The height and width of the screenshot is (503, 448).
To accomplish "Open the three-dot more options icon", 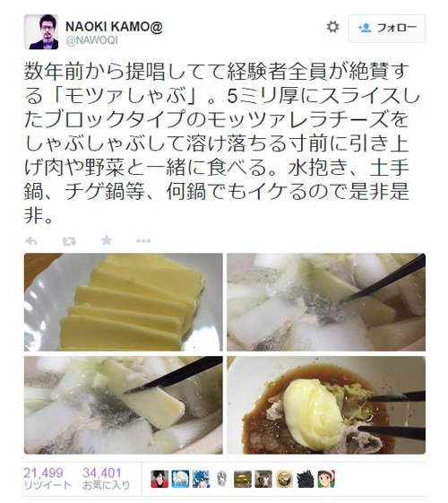I will point(143,241).
